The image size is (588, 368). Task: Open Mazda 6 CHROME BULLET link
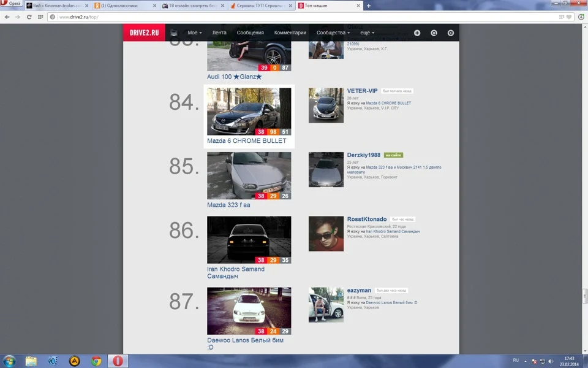click(x=247, y=141)
